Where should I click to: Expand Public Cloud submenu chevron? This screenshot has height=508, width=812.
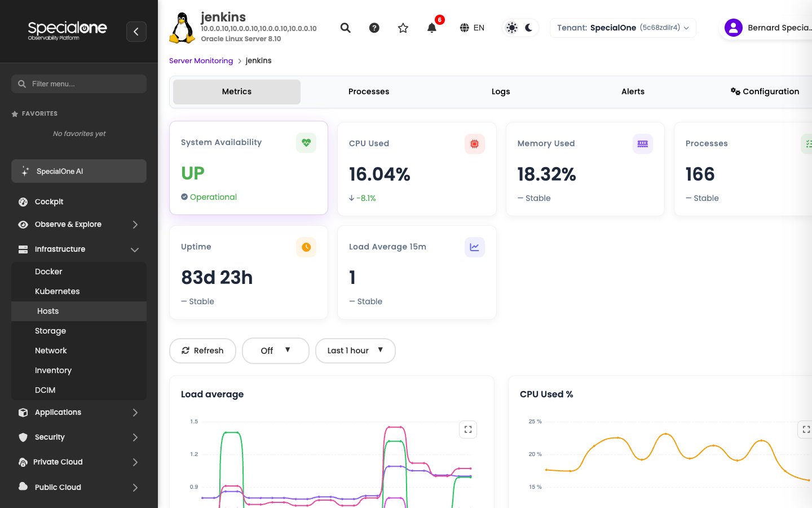[135, 488]
